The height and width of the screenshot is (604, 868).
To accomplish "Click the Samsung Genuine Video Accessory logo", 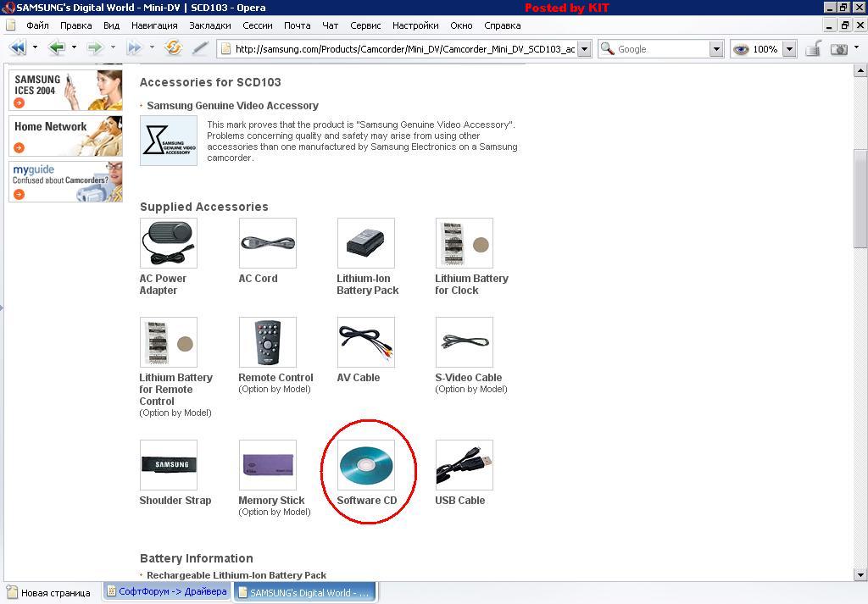I will click(x=169, y=141).
